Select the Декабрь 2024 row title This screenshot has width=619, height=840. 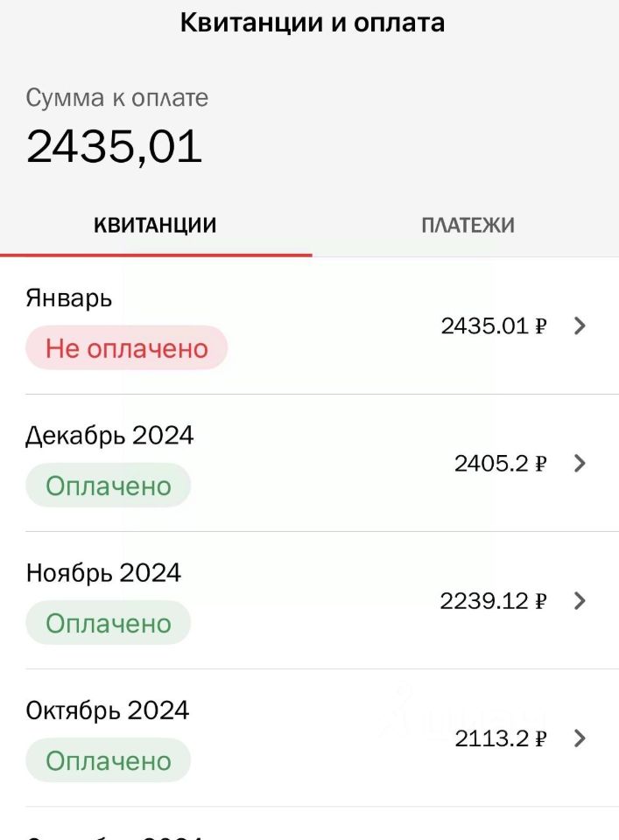pyautogui.click(x=109, y=436)
